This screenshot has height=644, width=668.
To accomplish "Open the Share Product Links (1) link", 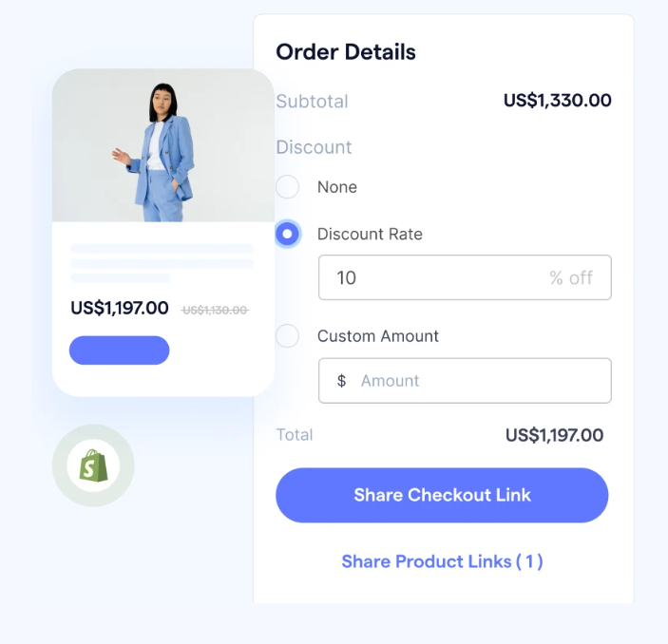I will [442, 561].
